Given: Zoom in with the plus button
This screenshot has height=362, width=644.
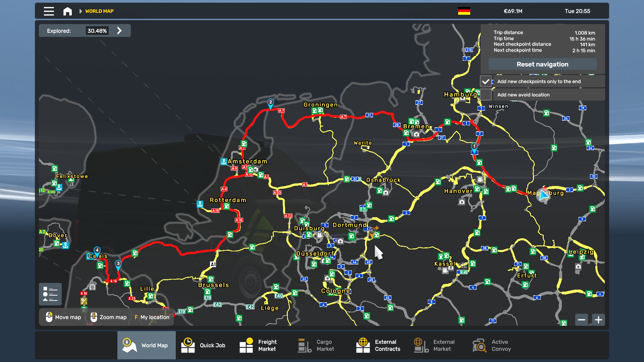Looking at the screenshot, I should point(598,320).
